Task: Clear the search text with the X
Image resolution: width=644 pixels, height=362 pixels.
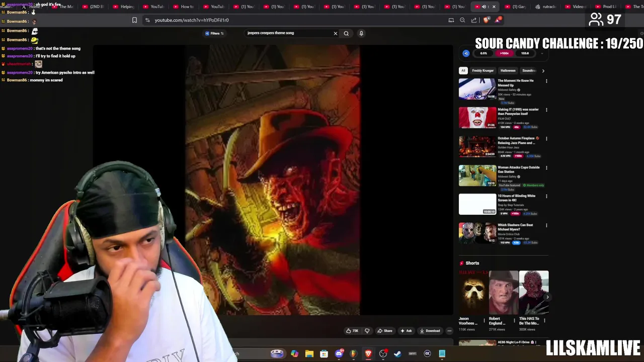Action: pyautogui.click(x=336, y=33)
